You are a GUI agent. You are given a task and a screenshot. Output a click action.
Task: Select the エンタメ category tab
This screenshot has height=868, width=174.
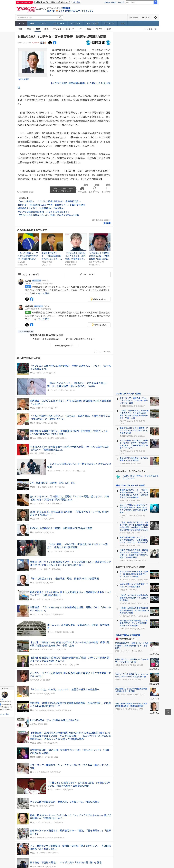pos(57,29)
